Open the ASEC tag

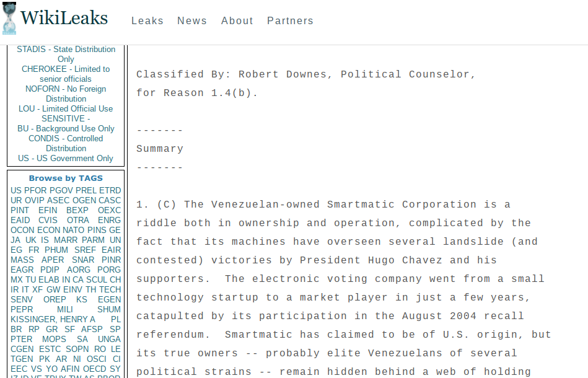58,200
